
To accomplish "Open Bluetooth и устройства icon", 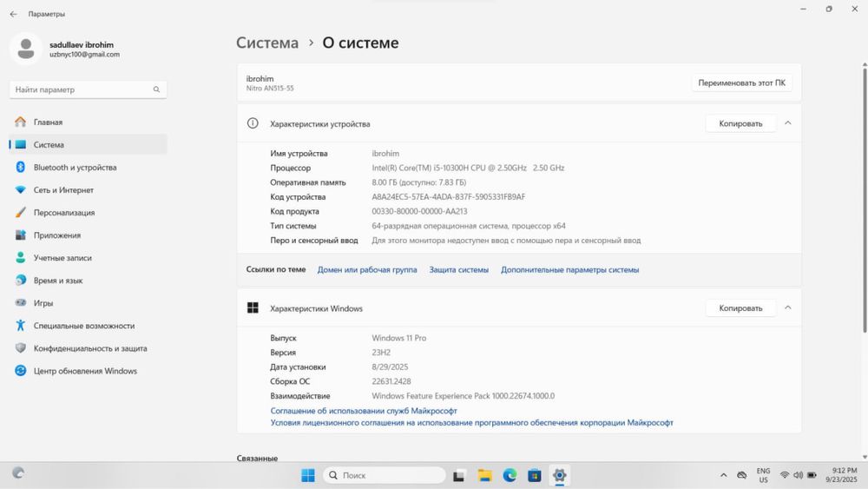I will click(21, 168).
